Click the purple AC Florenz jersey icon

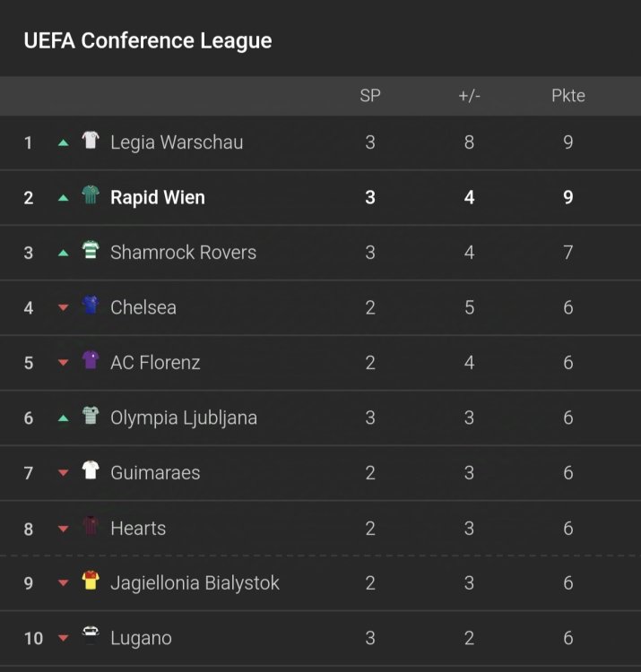[91, 361]
